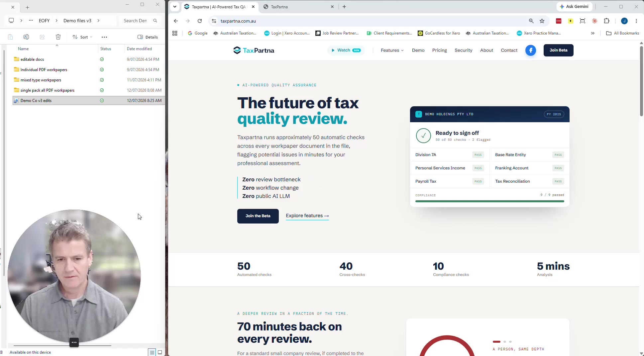The width and height of the screenshot is (644, 356).
Task: Open the Login Xero Accounting bookmark
Action: tap(287, 33)
